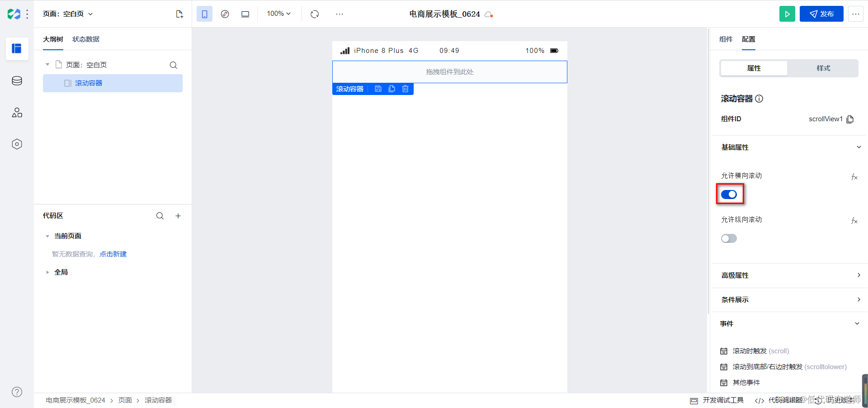Screen dimensions: 868x408
Task: Collapse the 基础属性 section
Action: pyautogui.click(x=859, y=147)
